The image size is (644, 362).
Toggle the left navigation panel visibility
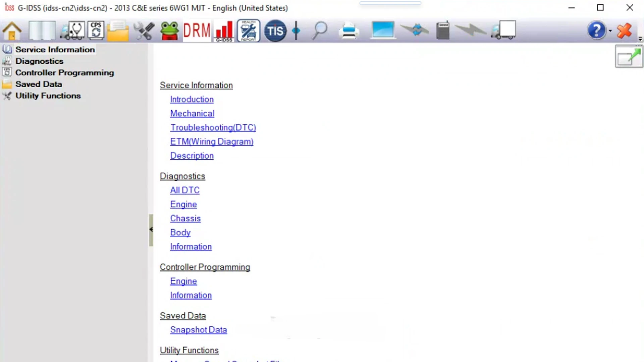coord(152,229)
